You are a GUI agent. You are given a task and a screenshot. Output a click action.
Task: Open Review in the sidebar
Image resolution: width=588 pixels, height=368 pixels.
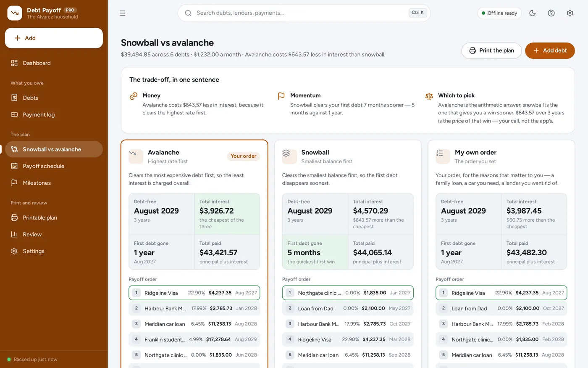[54, 234]
